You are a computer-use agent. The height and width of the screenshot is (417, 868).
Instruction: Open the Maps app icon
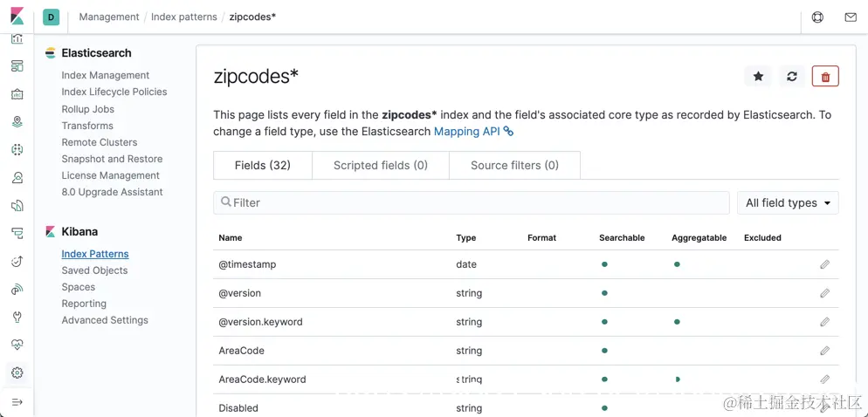click(17, 122)
